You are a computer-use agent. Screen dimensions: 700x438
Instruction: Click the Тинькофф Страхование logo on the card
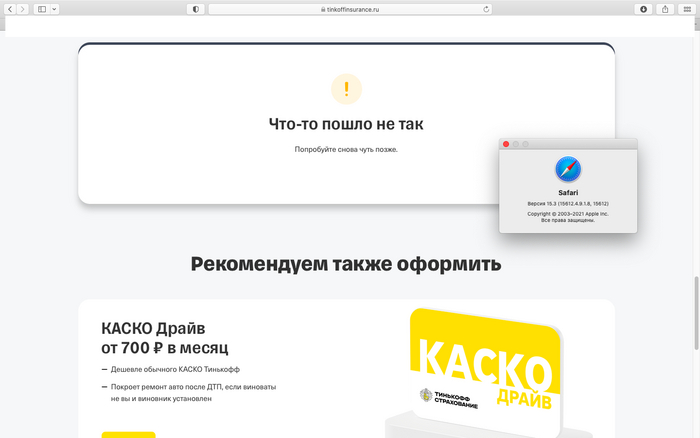(x=449, y=398)
